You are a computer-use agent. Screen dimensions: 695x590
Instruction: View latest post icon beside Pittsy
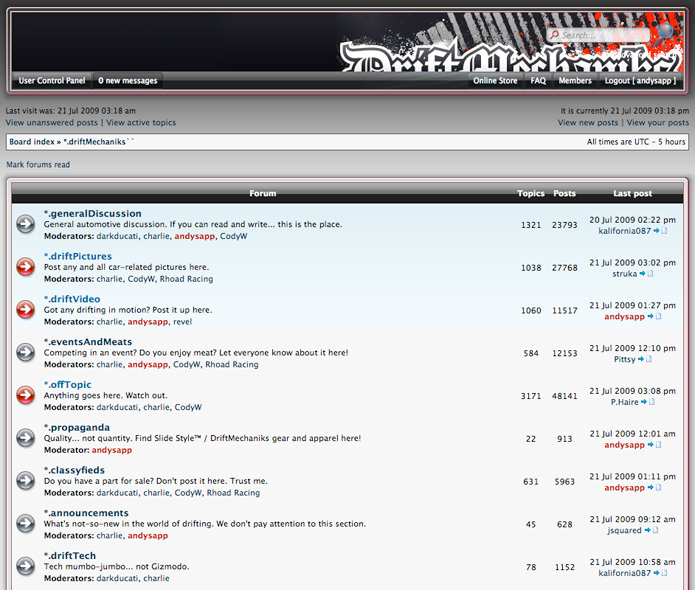[x=645, y=359]
